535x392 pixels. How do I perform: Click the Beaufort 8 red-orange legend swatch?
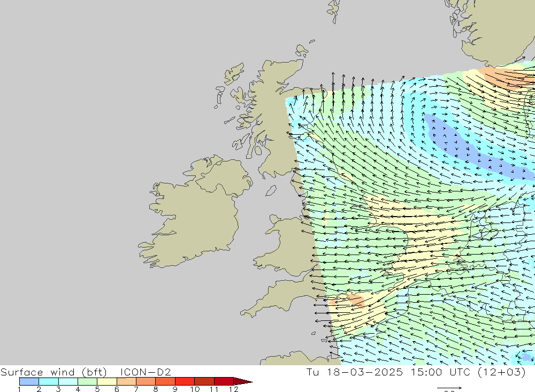point(165,381)
